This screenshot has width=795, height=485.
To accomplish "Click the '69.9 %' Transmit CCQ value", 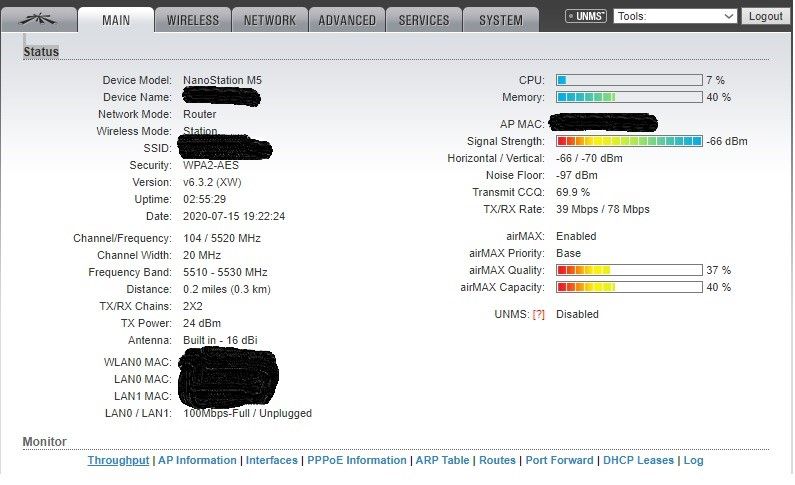I will [x=573, y=192].
